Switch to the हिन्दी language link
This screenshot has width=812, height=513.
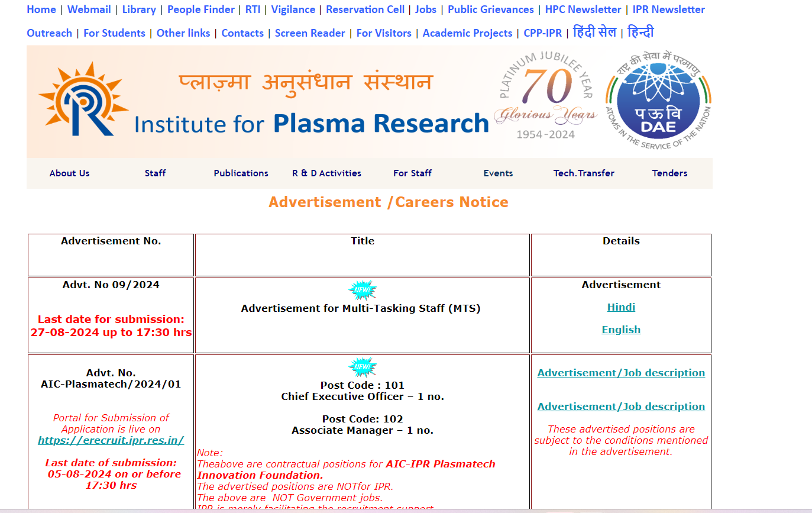640,32
